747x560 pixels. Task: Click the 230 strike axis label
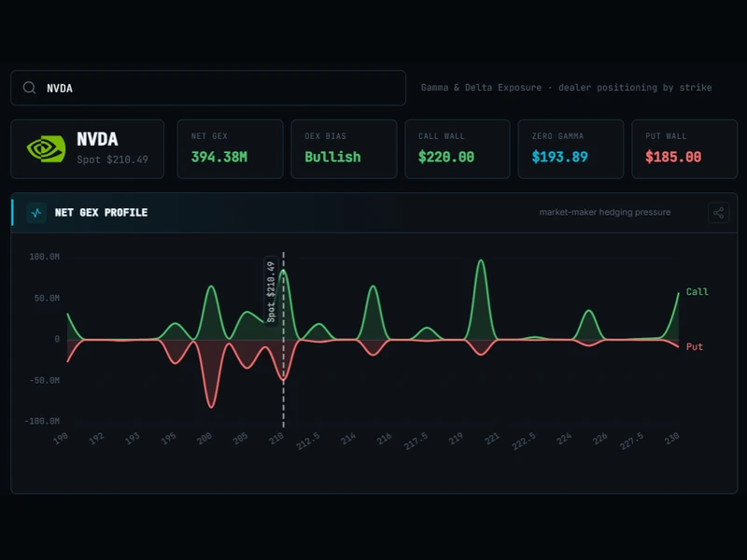[671, 438]
